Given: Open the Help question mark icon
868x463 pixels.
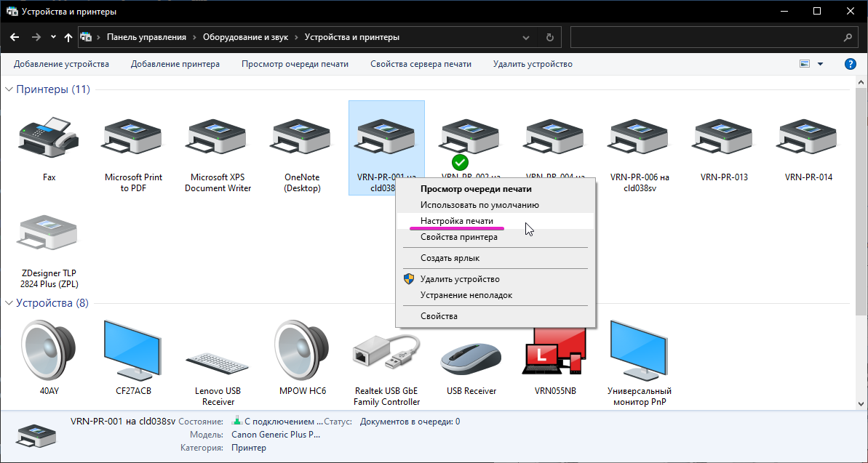Looking at the screenshot, I should coord(850,64).
